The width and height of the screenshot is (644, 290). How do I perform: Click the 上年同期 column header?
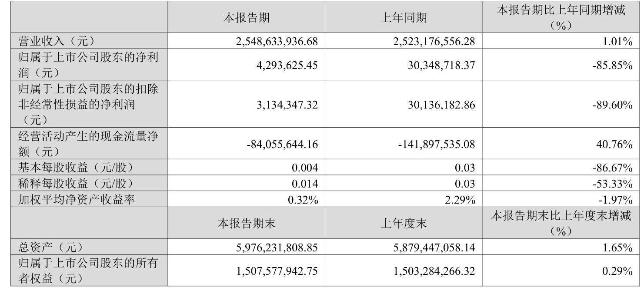coord(404,18)
